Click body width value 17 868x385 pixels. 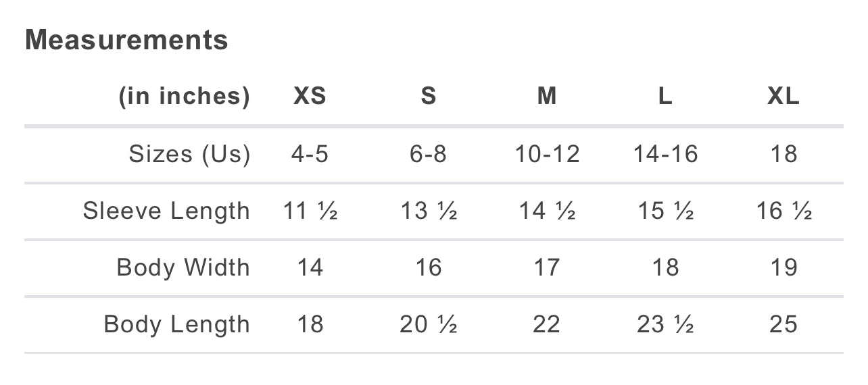click(x=547, y=267)
